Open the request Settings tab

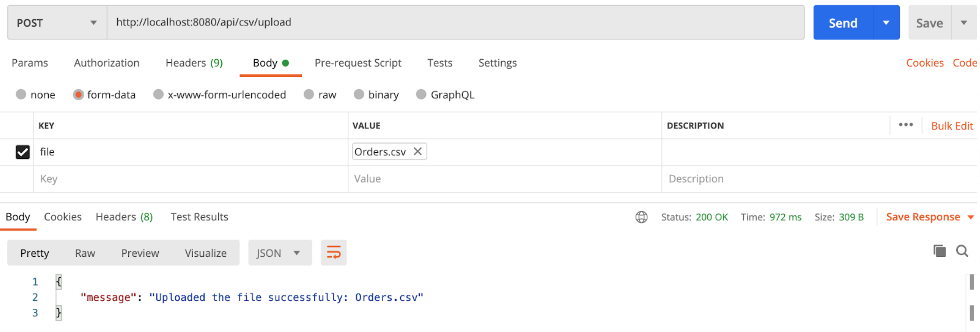coord(498,63)
